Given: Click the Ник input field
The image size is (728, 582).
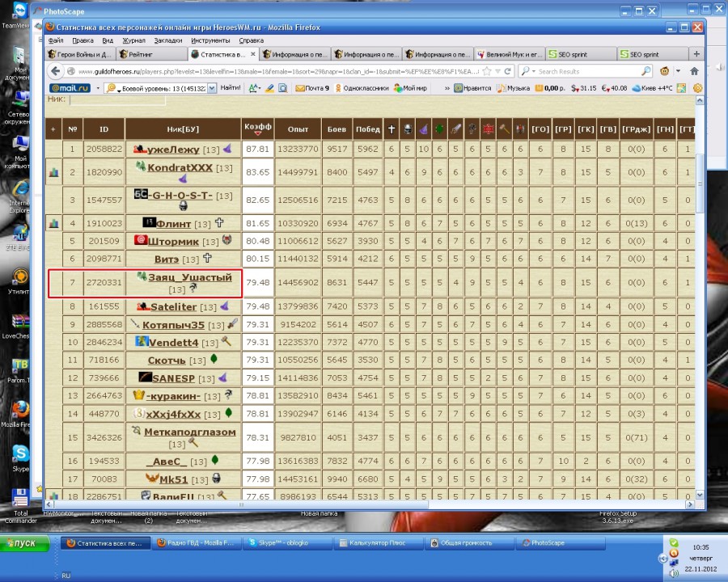Looking at the screenshot, I should tap(117, 99).
